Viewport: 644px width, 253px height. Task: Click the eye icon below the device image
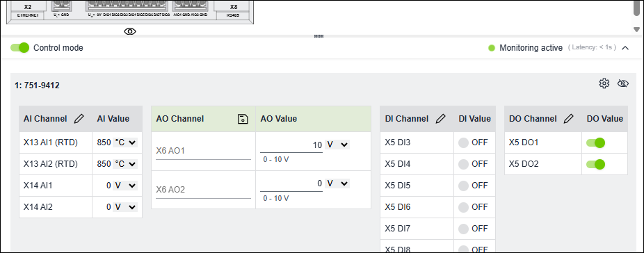coord(130,31)
